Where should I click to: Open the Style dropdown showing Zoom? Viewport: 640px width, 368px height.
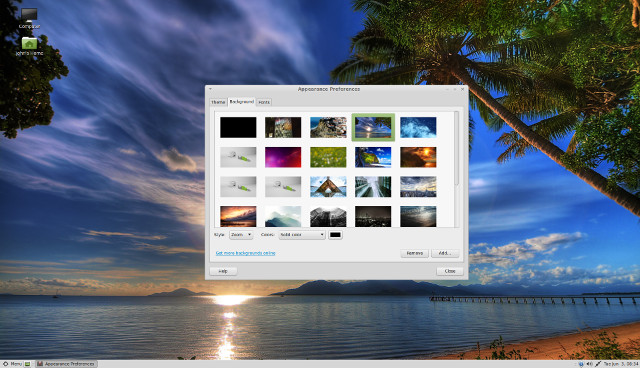241,235
